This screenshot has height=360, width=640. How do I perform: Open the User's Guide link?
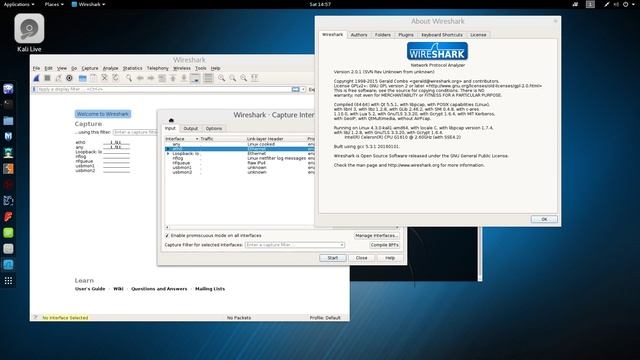point(90,289)
